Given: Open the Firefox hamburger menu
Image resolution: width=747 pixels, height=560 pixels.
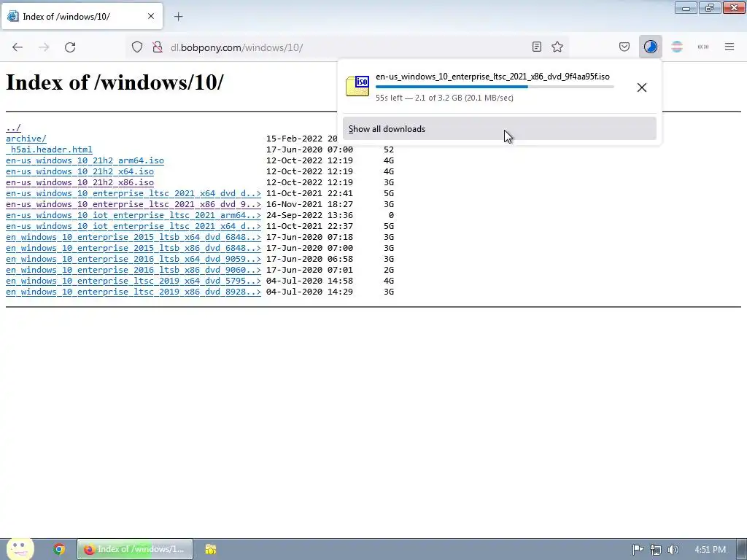Looking at the screenshot, I should 729,47.
